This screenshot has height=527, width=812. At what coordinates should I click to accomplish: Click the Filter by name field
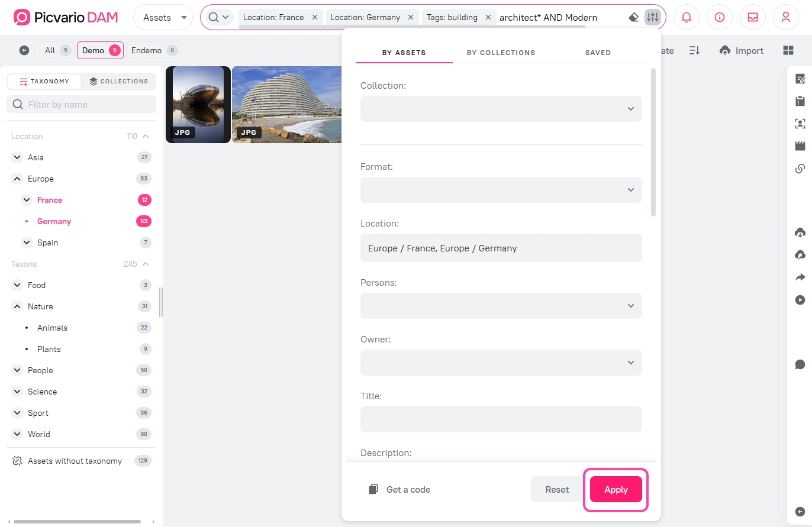pos(82,104)
